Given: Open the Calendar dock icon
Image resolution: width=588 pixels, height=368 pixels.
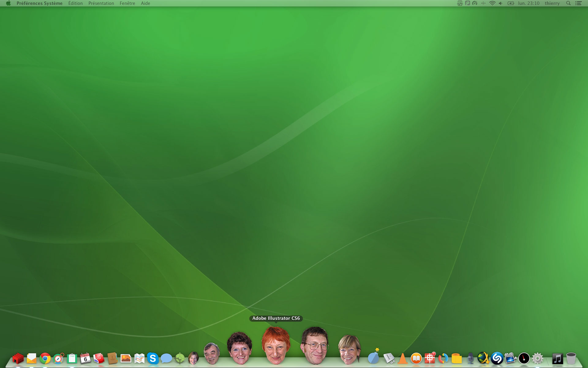Looking at the screenshot, I should pos(85,358).
